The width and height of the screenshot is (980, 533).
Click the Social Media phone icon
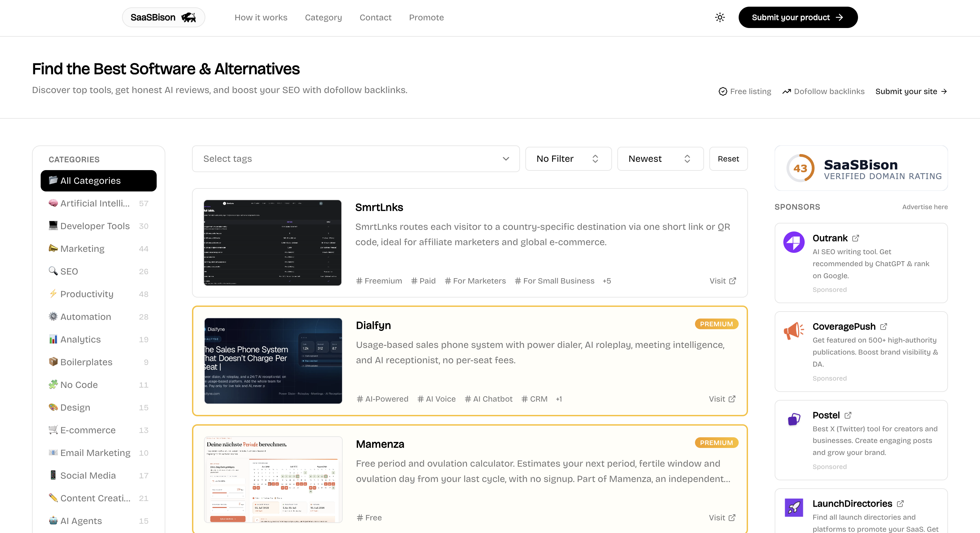53,475
